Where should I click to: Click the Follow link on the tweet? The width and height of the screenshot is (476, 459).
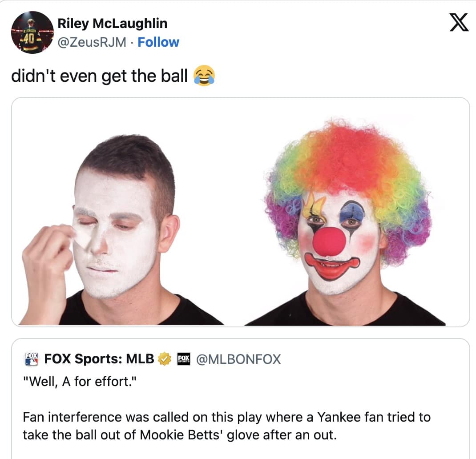pos(158,42)
